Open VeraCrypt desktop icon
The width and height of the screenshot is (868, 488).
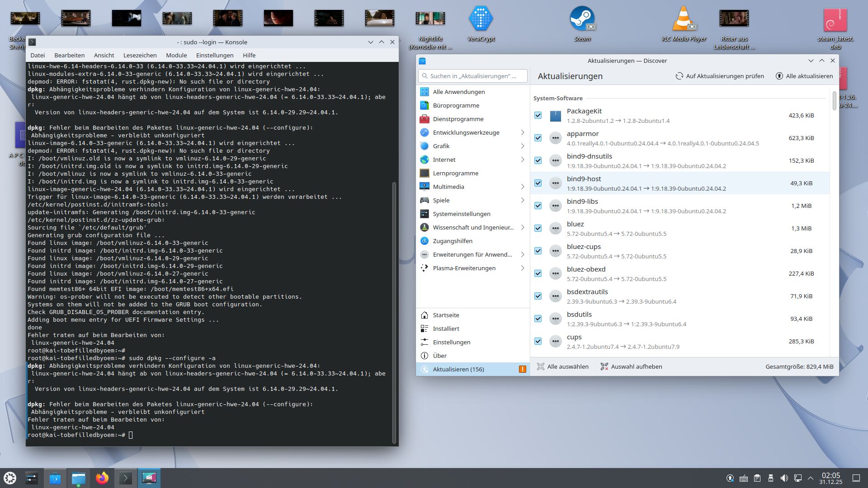coord(481,19)
